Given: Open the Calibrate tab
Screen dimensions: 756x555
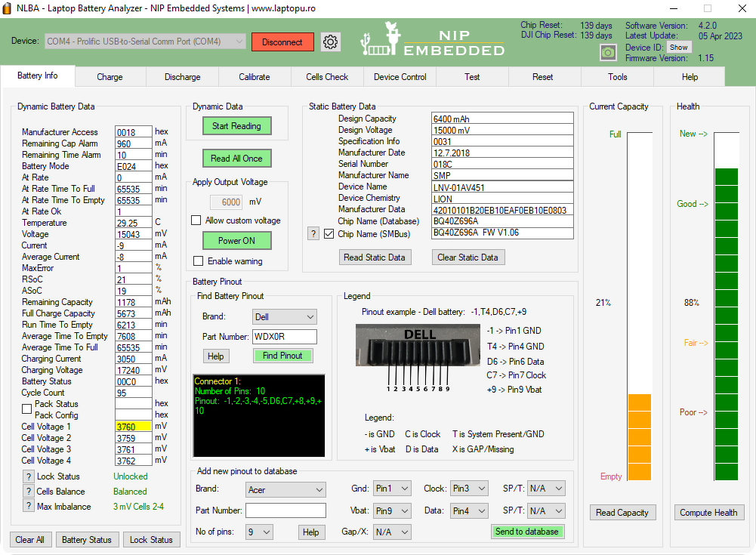Looking at the screenshot, I should [x=254, y=77].
